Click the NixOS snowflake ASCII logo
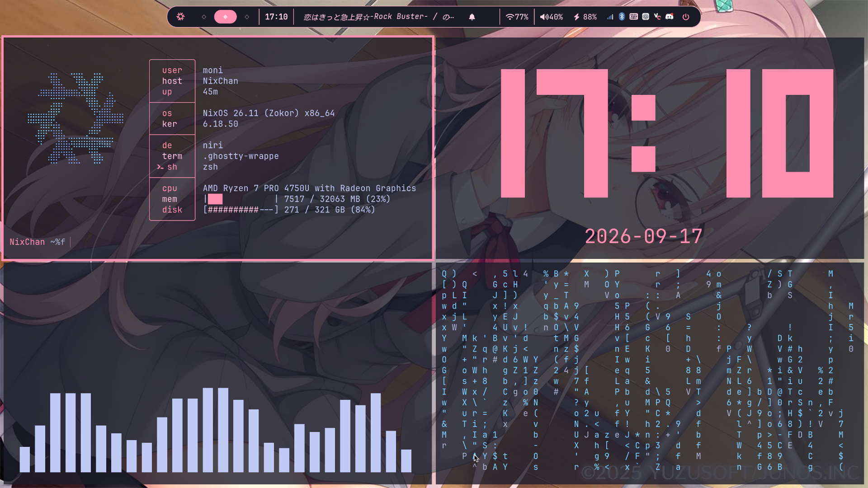The height and width of the screenshot is (488, 868). (75, 118)
